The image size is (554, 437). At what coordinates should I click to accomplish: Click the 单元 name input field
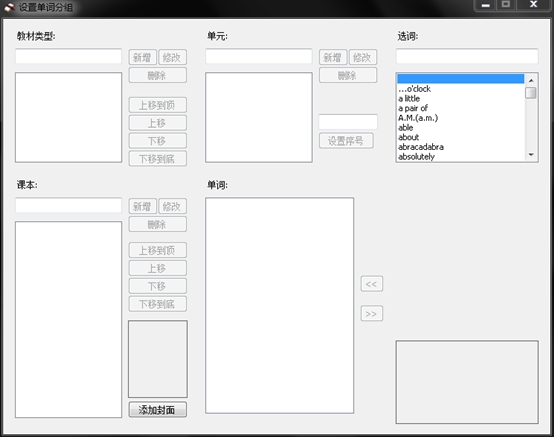coord(259,57)
